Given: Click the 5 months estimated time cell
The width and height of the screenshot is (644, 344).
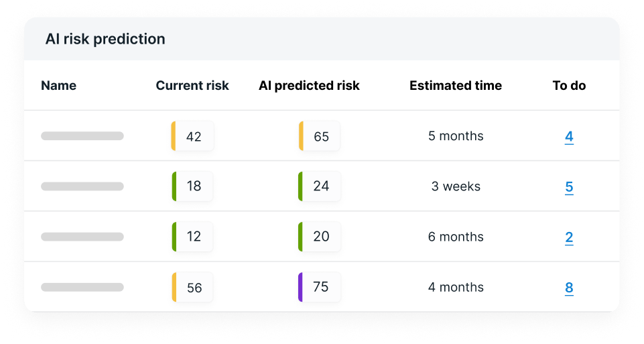Looking at the screenshot, I should (x=456, y=136).
